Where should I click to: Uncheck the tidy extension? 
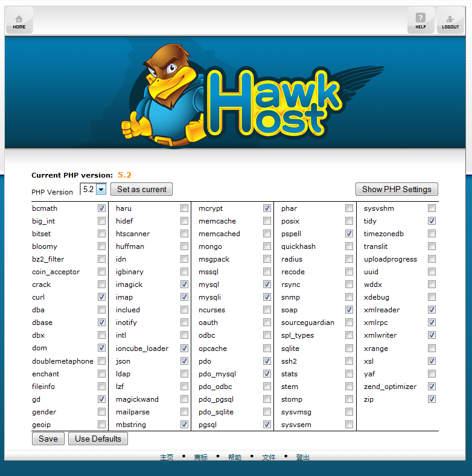(432, 220)
